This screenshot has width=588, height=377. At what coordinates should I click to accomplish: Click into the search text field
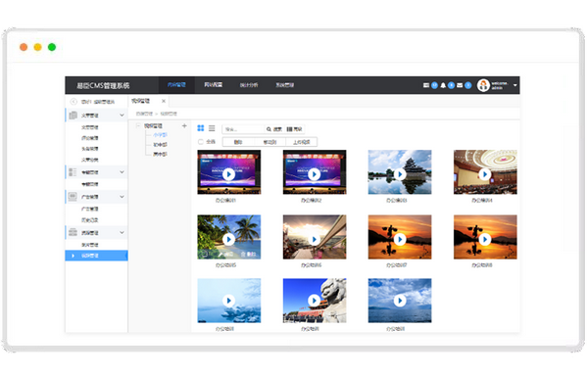244,129
